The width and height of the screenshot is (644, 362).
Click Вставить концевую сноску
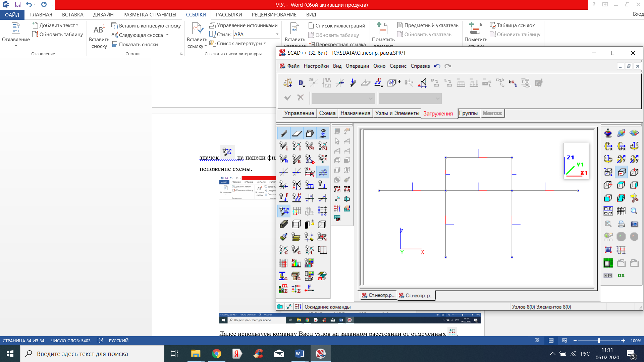tap(146, 26)
